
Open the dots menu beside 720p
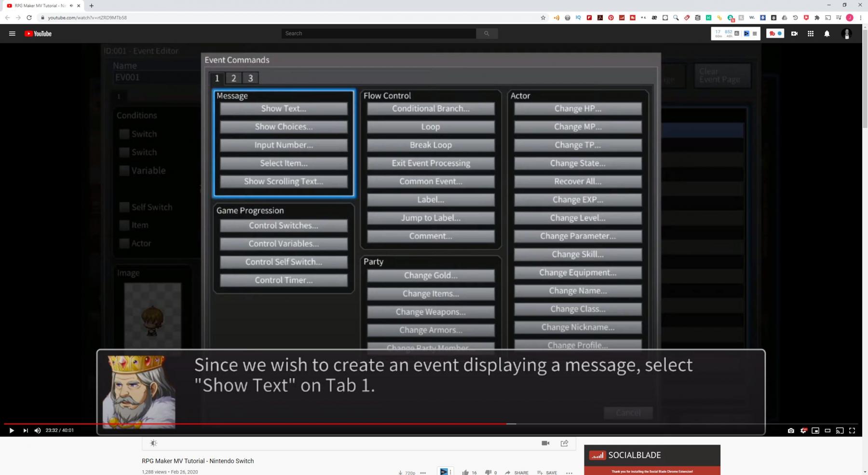423,473
